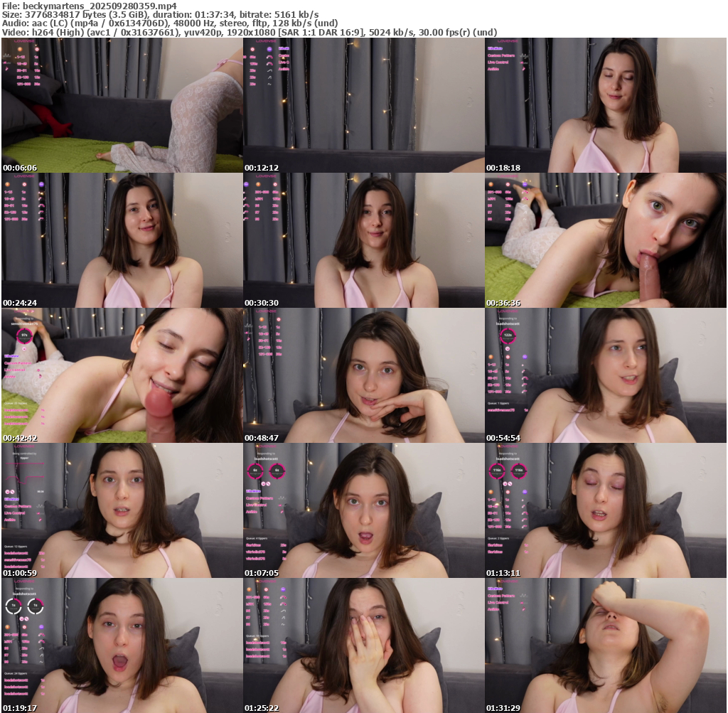
Task: Open the thumbnail stamped 00:24:24
Action: coord(122,240)
